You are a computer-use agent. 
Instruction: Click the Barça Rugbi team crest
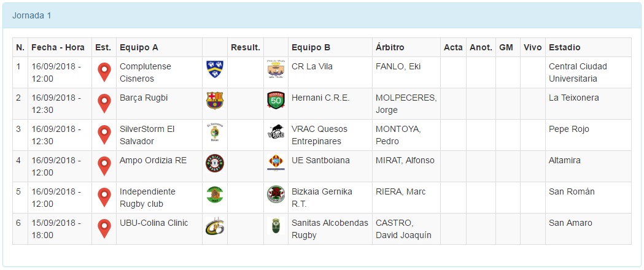tap(215, 100)
